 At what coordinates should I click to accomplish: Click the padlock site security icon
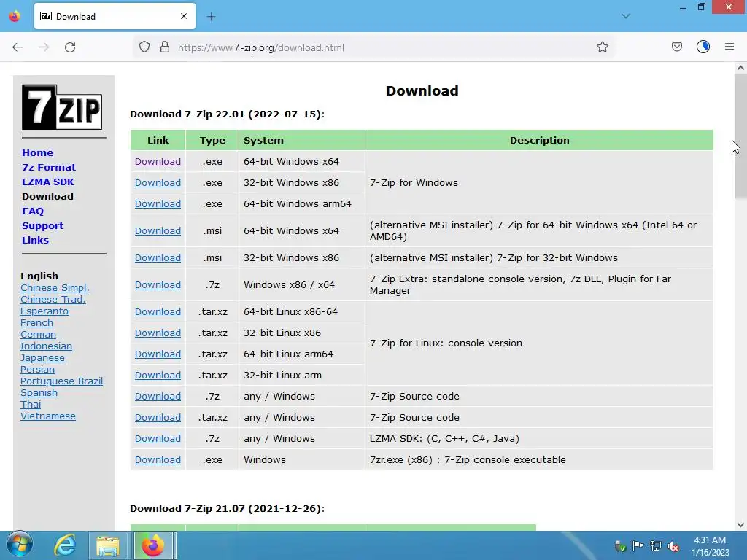165,47
